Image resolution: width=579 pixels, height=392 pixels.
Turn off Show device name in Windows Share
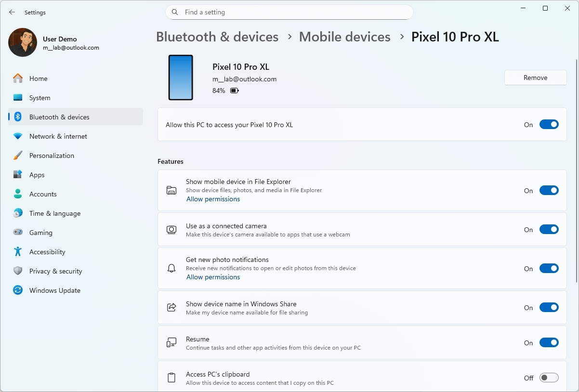(x=549, y=307)
